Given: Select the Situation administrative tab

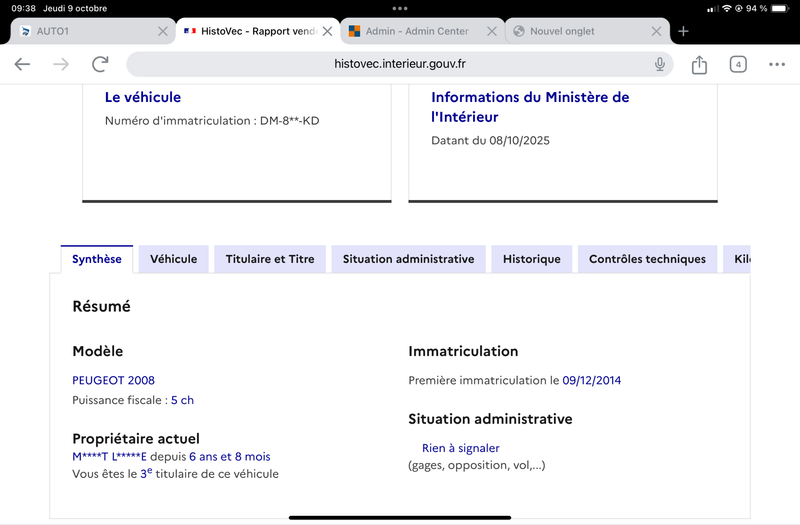Looking at the screenshot, I should [x=408, y=259].
